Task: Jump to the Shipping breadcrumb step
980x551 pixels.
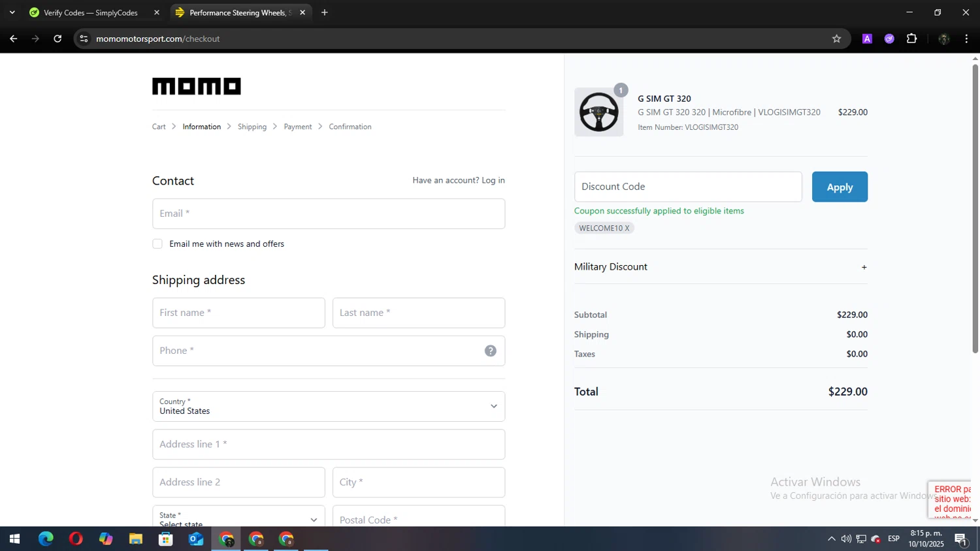Action: [x=252, y=127]
